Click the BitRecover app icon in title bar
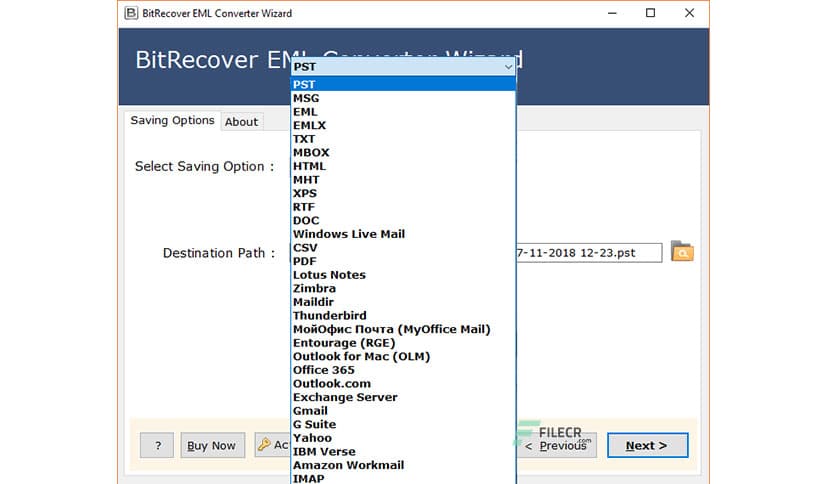Image resolution: width=836 pixels, height=484 pixels. tap(131, 13)
